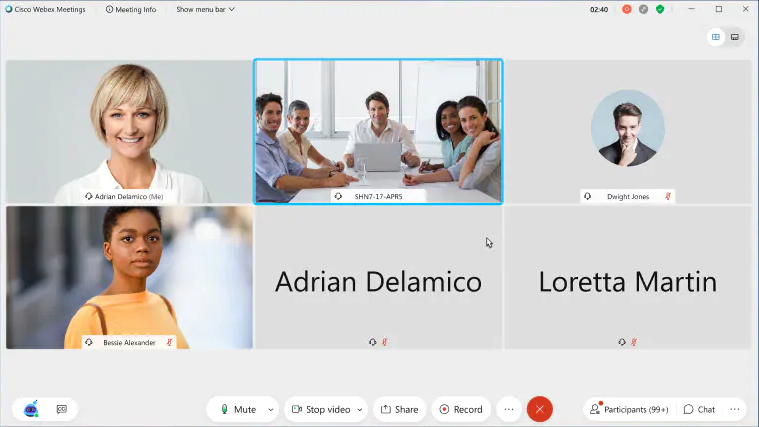The width and height of the screenshot is (759, 427).
Task: Open panel options ellipsis beside Chat
Action: tap(735, 410)
